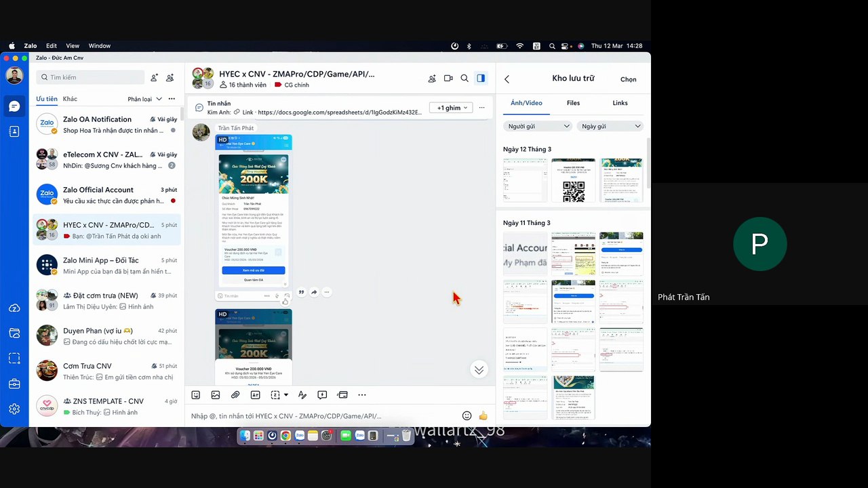The image size is (868, 488).
Task: Select the Khác tab
Action: 70,99
